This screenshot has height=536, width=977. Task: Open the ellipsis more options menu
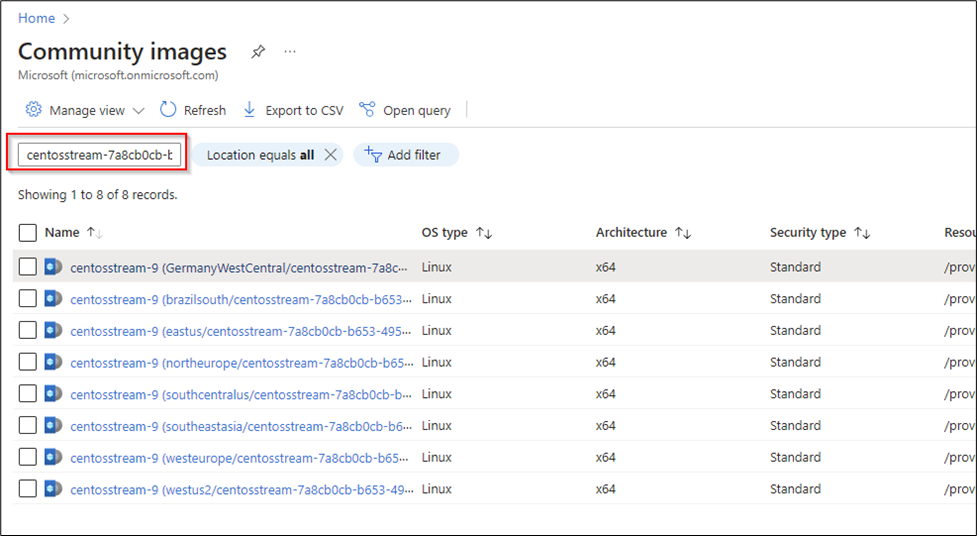[x=290, y=52]
